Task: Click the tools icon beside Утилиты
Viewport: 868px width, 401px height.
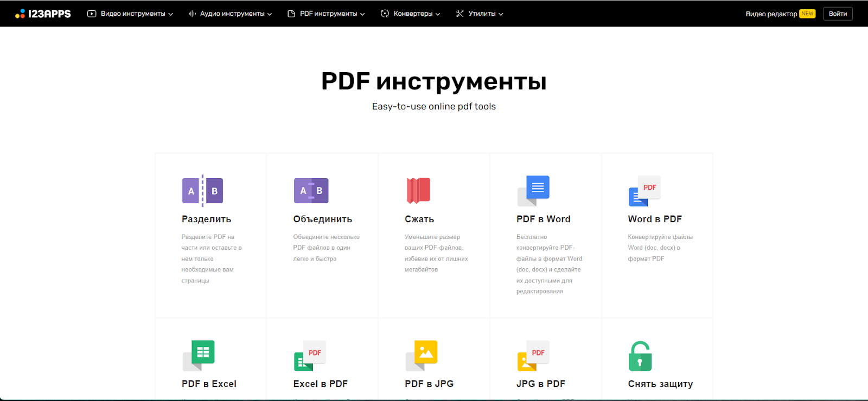Action: click(459, 14)
